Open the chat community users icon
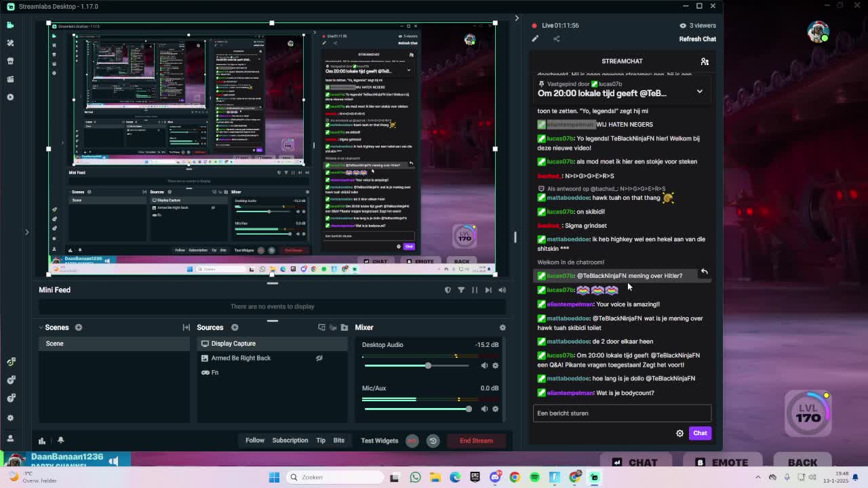868x488 pixels. 705,62
